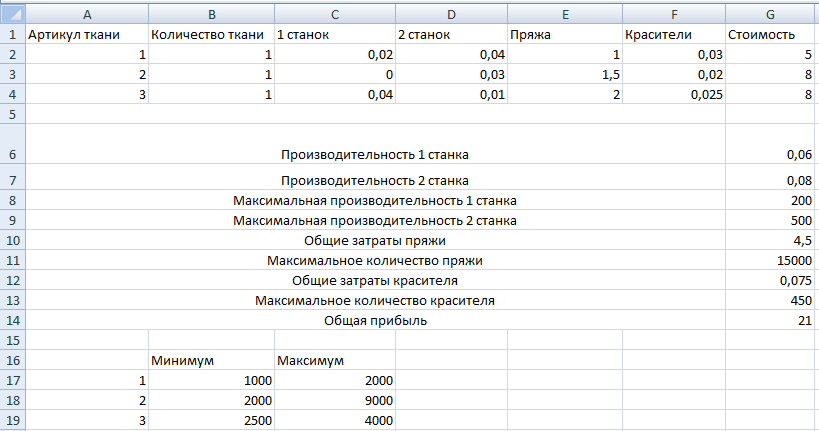Click the 'Красители' header cell
819x431 pixels.
pyautogui.click(x=674, y=34)
